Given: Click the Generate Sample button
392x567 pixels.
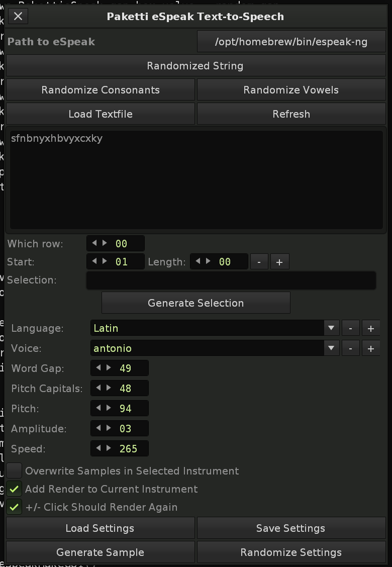Looking at the screenshot, I should [x=100, y=552].
